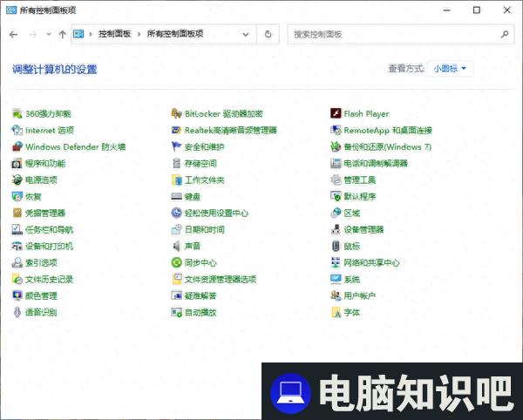Open the 轻松使用设置中心 icon

(176, 213)
